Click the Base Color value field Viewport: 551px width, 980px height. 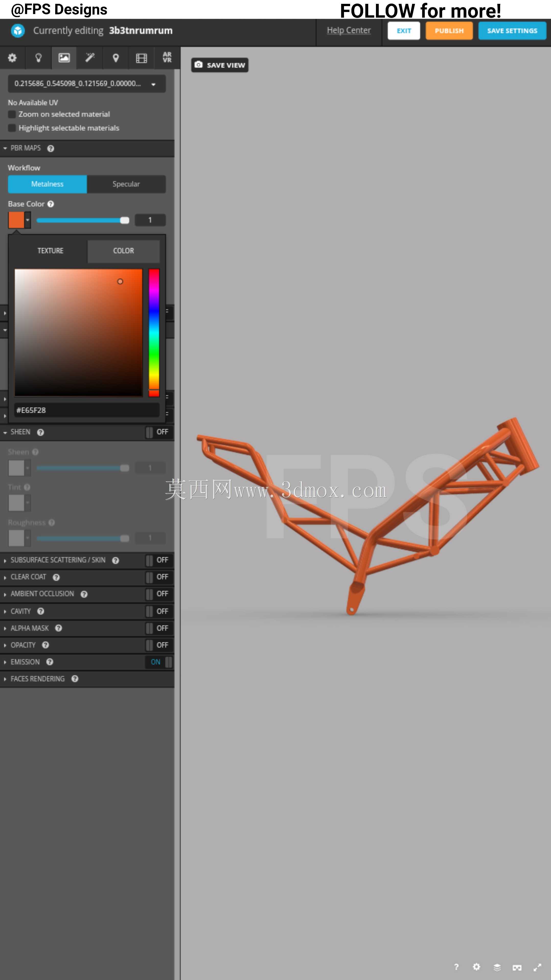click(x=150, y=220)
